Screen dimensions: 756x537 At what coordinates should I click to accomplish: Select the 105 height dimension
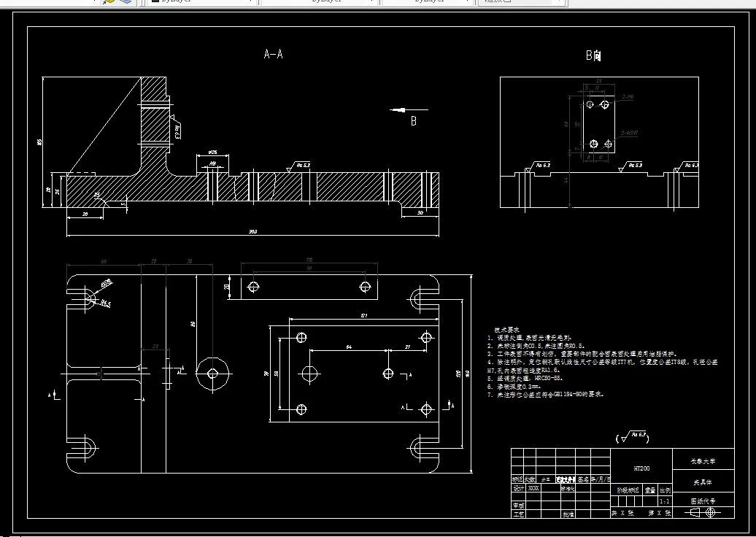click(39, 142)
